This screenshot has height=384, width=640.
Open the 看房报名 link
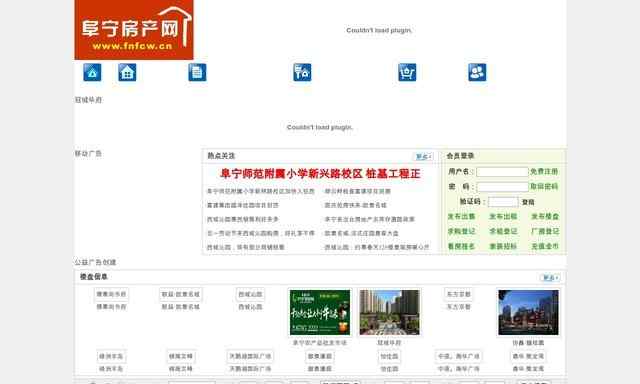(461, 246)
